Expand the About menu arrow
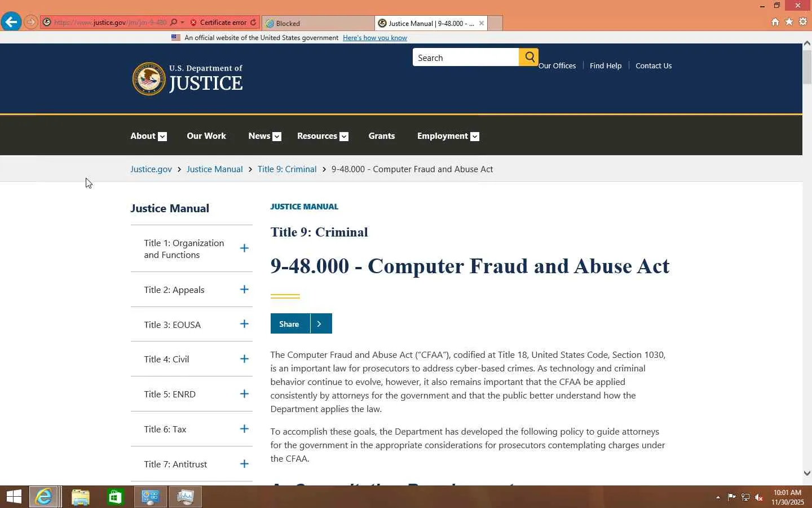The height and width of the screenshot is (508, 812). [162, 137]
